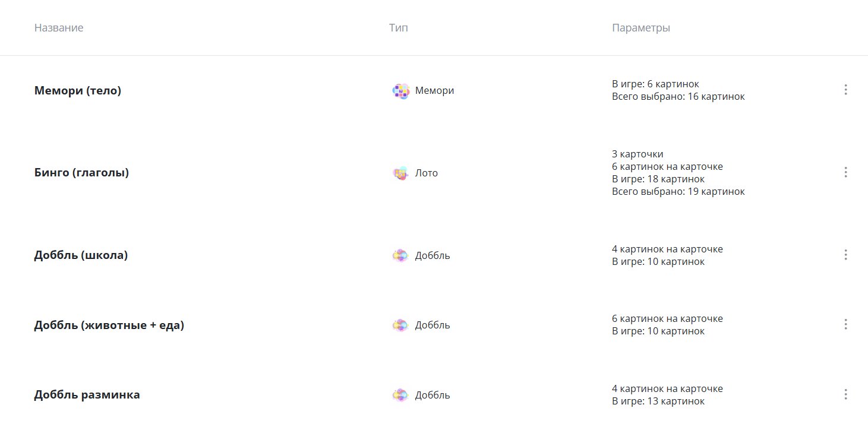Open the game Доббль (школа)
Screen dimensions: 868x430
[81, 255]
